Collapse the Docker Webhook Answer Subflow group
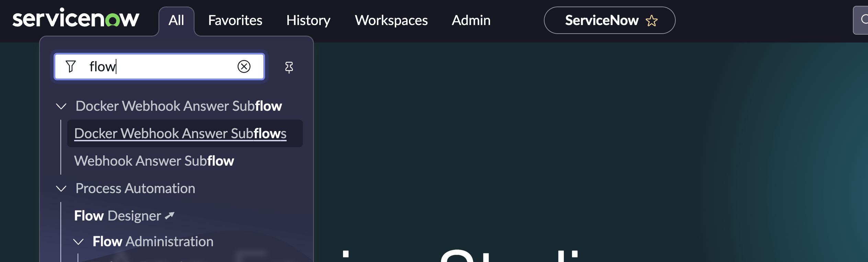 61,106
